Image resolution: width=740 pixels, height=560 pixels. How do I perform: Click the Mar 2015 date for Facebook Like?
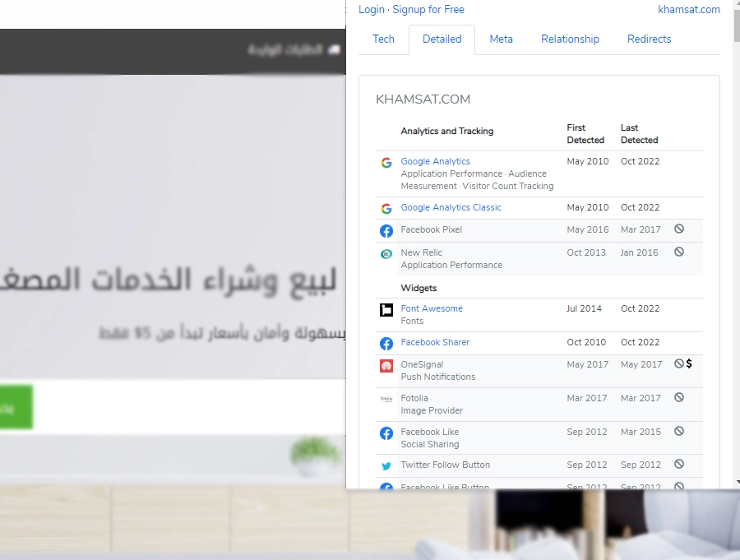coord(641,432)
